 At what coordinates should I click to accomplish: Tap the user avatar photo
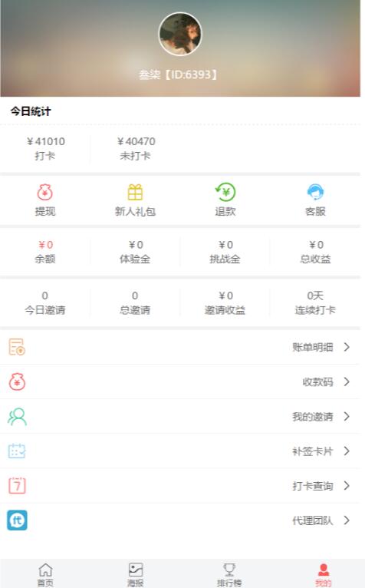pyautogui.click(x=180, y=34)
